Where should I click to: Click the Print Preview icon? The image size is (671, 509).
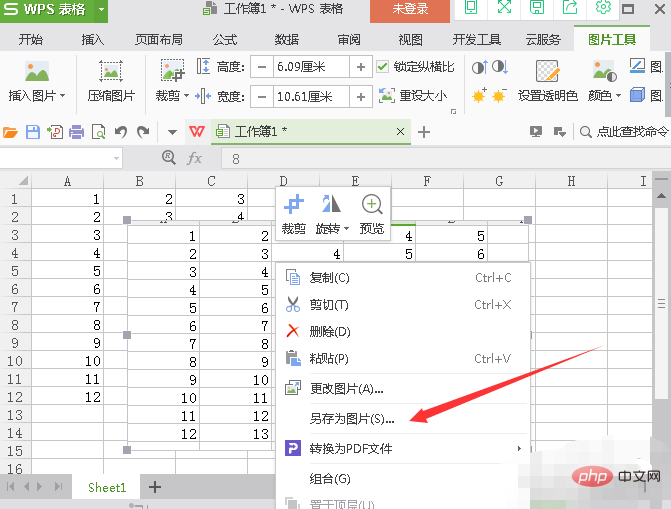[98, 132]
